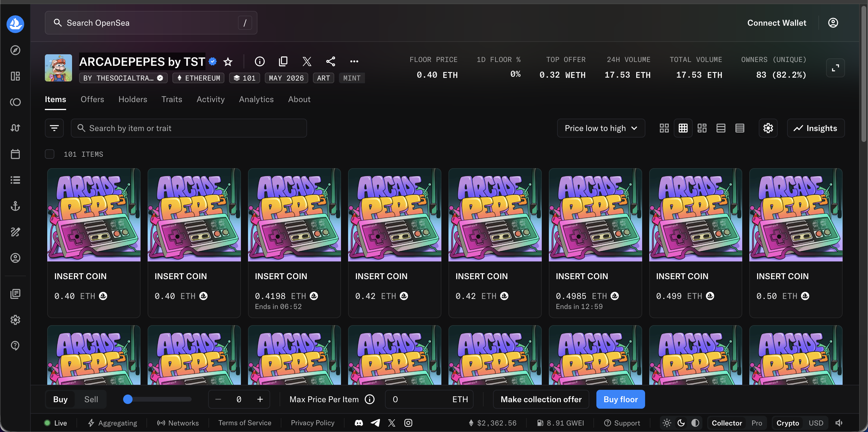Enable light theme with the sun icon
The image size is (868, 432).
(x=667, y=423)
